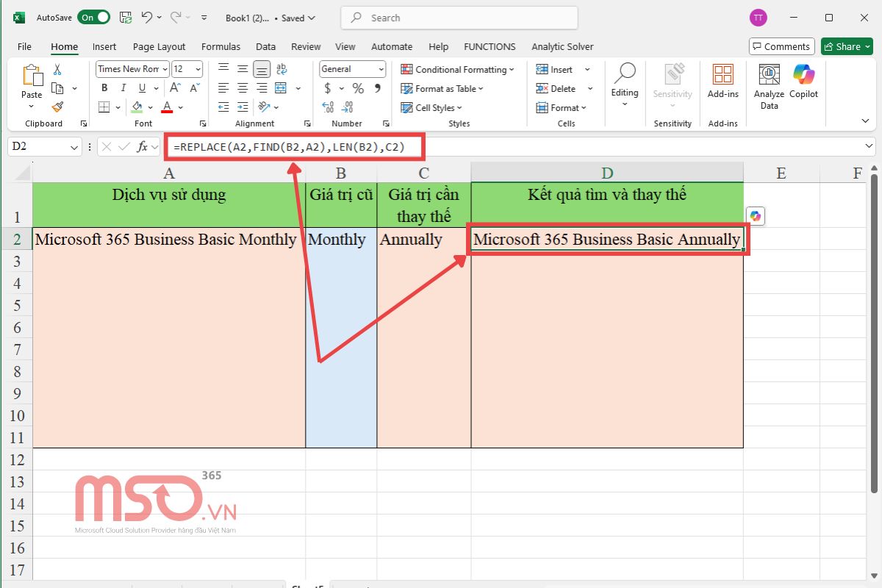The image size is (882, 588).
Task: Open Copilot from the ribbon
Action: coord(804,82)
